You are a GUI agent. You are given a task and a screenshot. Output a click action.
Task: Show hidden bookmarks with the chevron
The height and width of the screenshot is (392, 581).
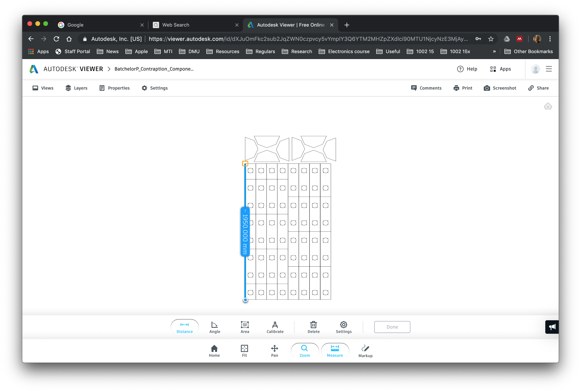tap(494, 52)
